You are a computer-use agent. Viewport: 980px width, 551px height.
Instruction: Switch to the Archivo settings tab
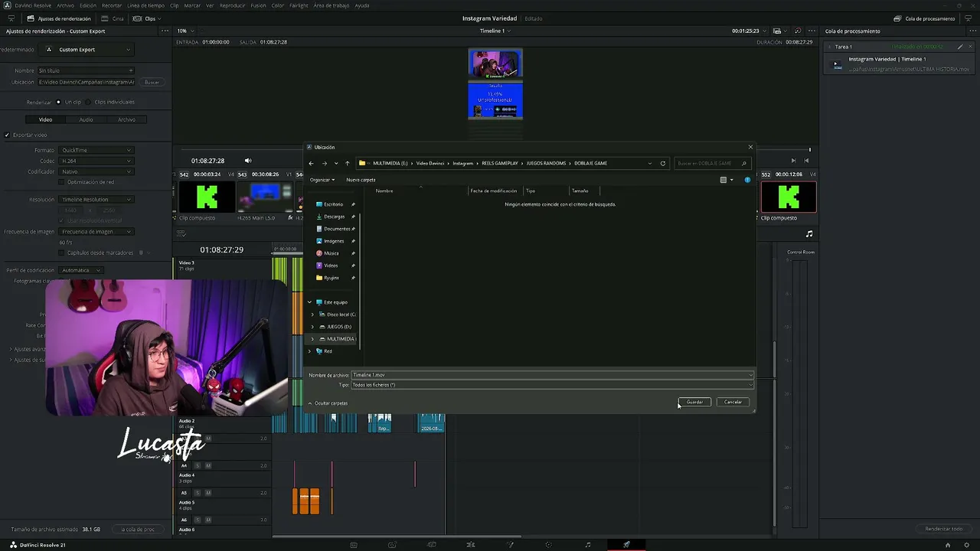tap(126, 119)
